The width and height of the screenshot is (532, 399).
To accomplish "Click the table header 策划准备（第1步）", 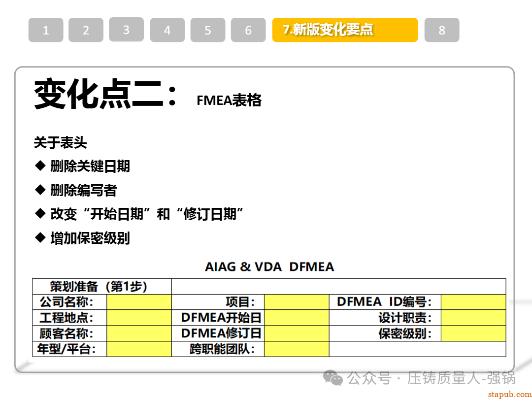I will click(x=102, y=286).
